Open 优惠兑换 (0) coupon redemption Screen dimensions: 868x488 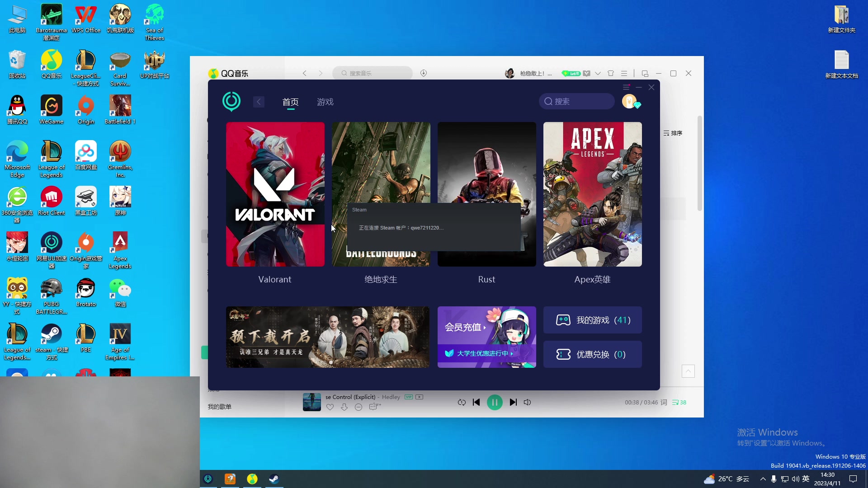coord(592,354)
